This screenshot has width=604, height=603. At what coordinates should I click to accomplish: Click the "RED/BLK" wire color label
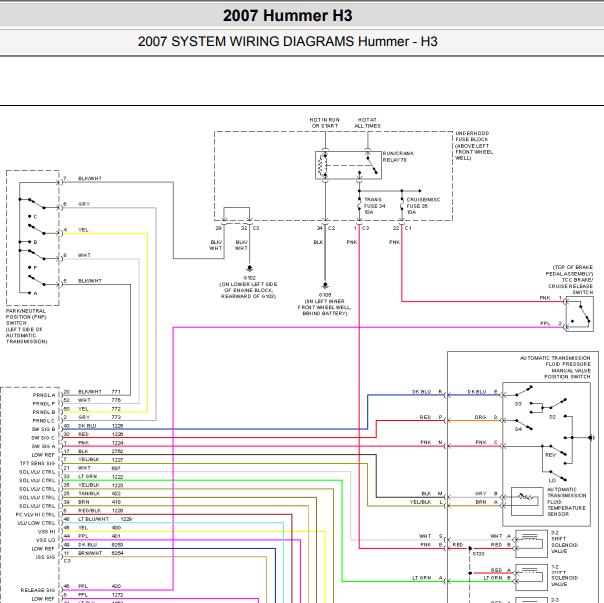click(89, 511)
